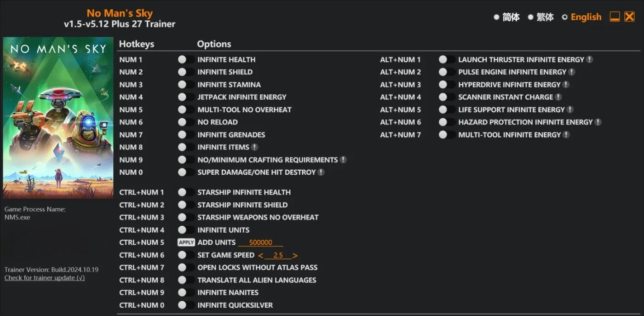
Task: Select the English language radio button
Action: (x=564, y=17)
